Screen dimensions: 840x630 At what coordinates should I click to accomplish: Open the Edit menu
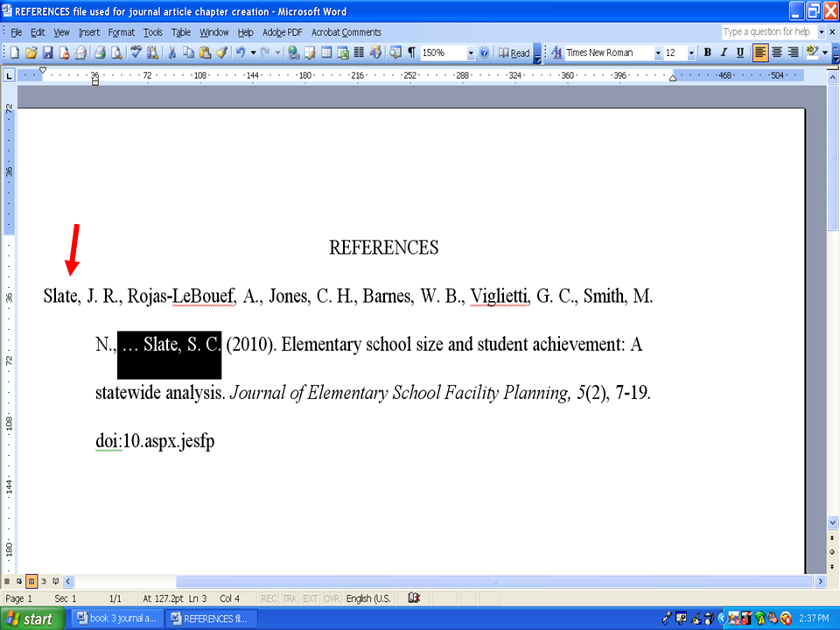38,32
